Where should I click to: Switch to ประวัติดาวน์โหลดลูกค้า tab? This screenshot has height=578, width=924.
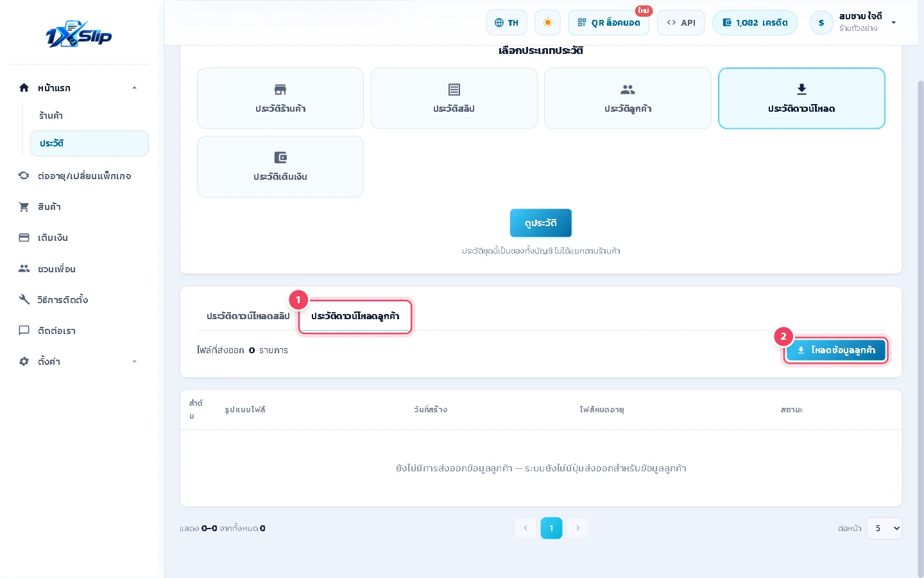355,316
